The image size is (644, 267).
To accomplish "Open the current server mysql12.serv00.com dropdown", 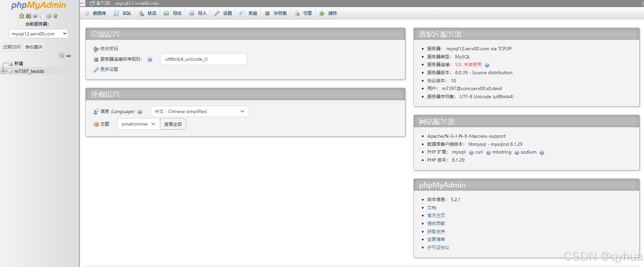I will click(x=38, y=34).
